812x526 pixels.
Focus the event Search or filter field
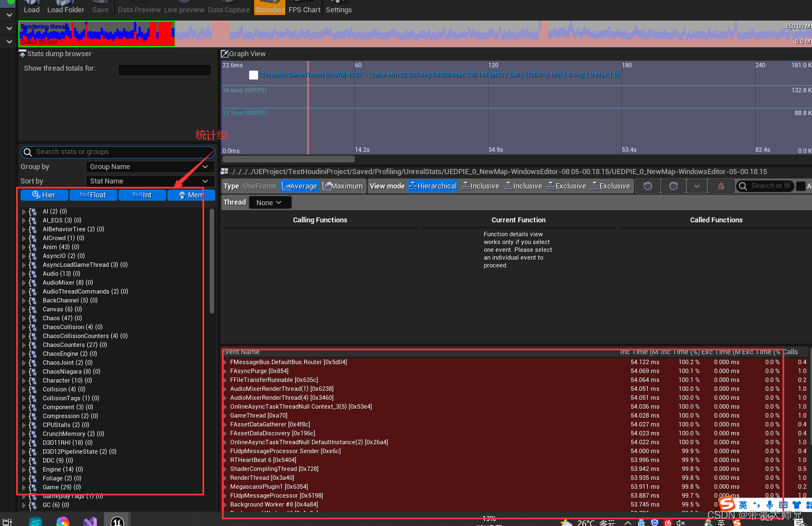[x=765, y=186]
